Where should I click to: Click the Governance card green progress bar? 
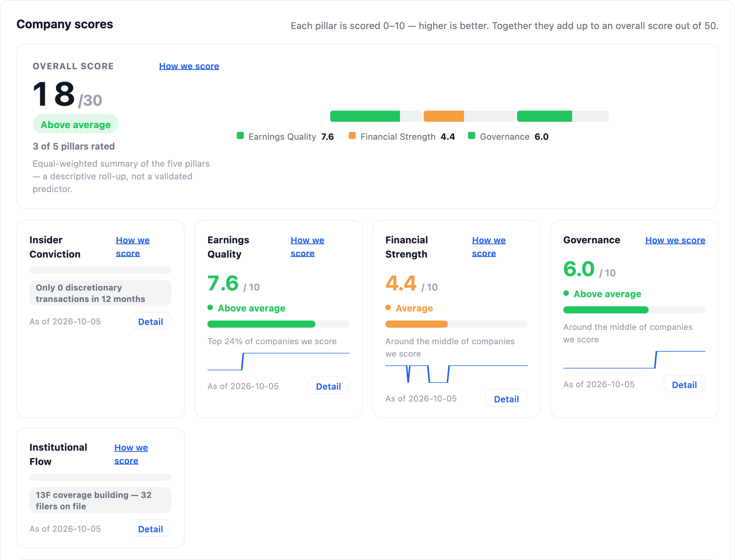(x=634, y=310)
